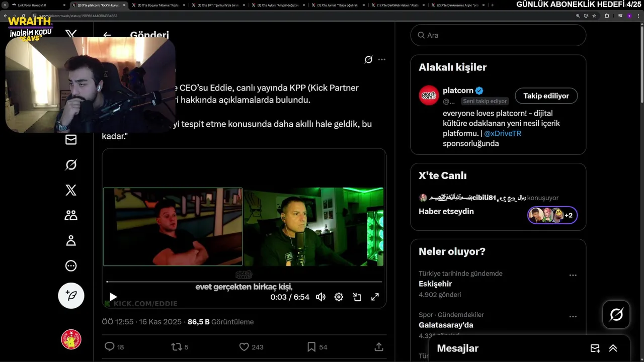The image size is (644, 362).
Task: Open the account avatar at sidebar bottom
Action: [x=71, y=339]
